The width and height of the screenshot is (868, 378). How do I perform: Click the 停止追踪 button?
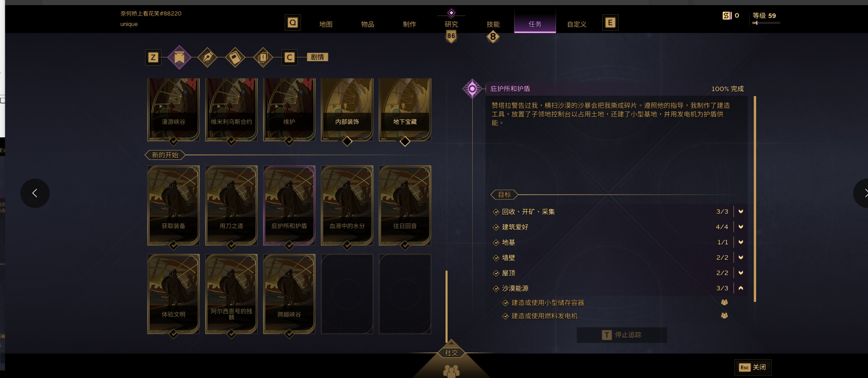click(x=621, y=335)
